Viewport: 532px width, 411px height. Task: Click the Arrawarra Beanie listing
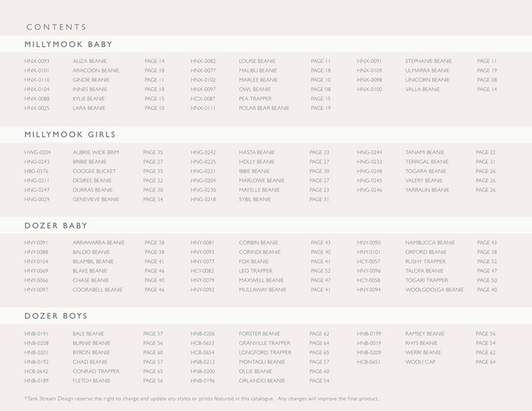point(98,242)
